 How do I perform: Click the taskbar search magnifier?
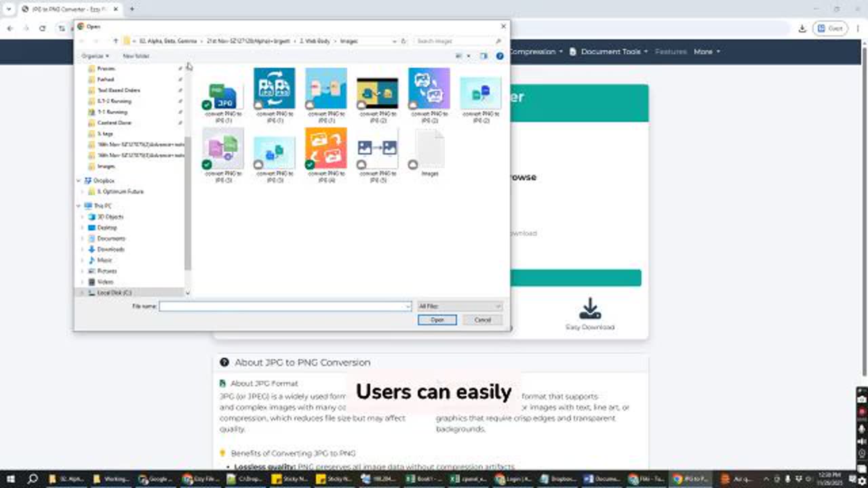pos(33,479)
